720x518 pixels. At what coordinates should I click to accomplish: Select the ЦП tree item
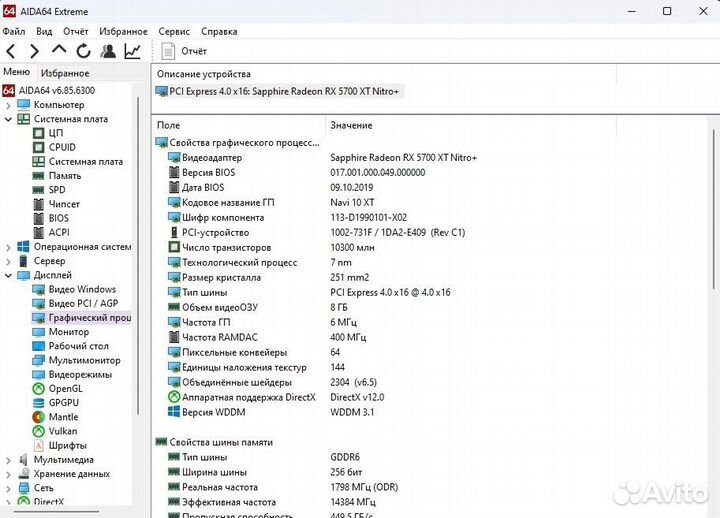point(48,133)
